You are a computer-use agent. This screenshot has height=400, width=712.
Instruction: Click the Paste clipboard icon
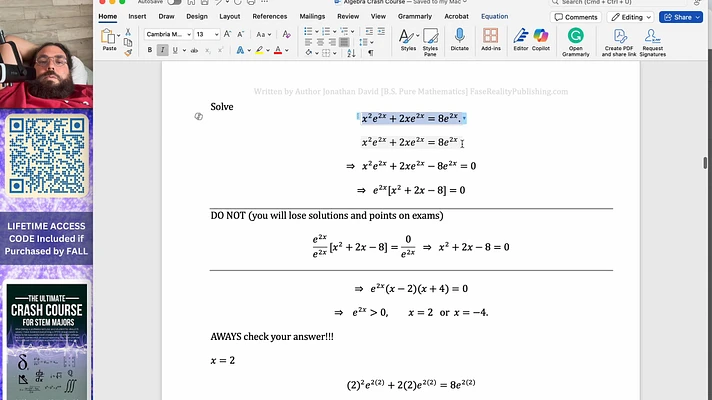pyautogui.click(x=108, y=36)
